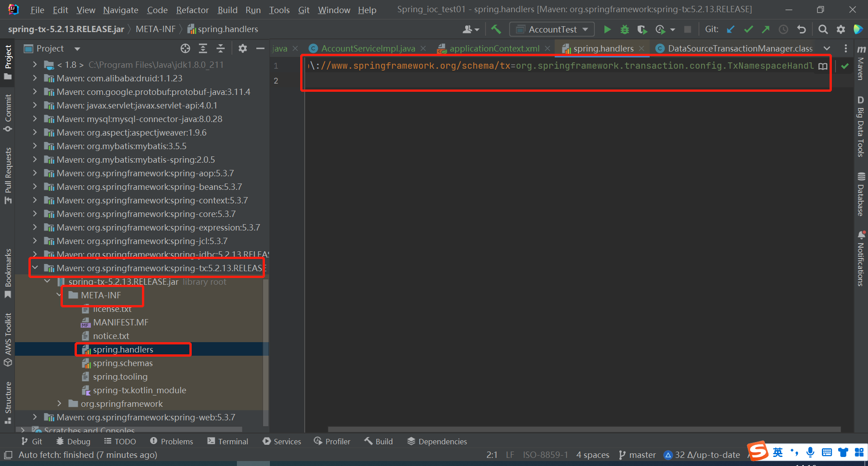Toggle the Database side panel
Image resolution: width=868 pixels, height=466 pixels.
point(861,194)
